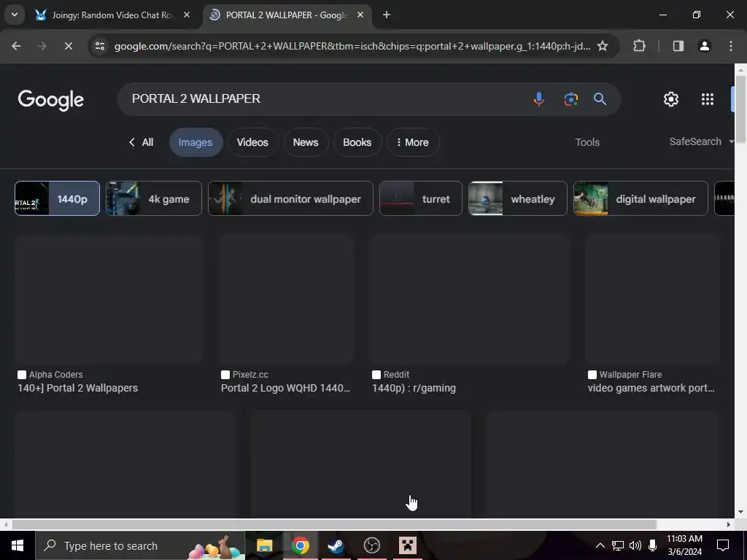Bookmark this page with star icon

[x=603, y=46]
